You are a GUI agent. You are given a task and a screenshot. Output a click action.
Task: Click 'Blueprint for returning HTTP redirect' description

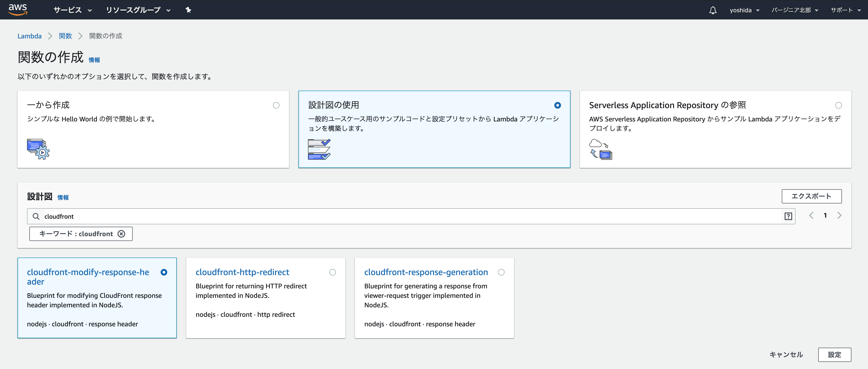click(x=251, y=291)
